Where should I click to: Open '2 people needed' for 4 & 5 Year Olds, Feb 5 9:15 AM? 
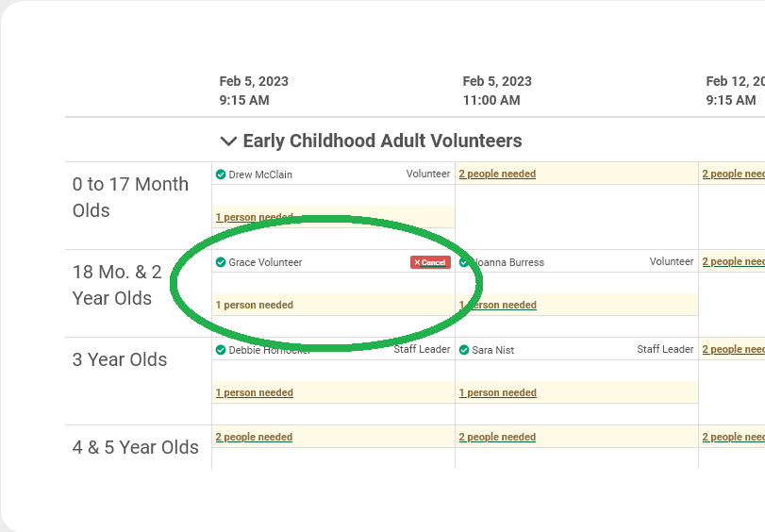tap(254, 437)
